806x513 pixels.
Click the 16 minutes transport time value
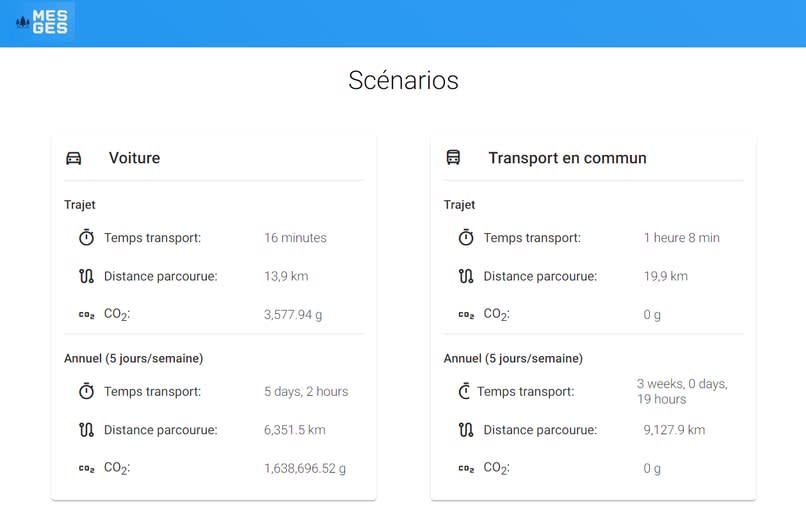tap(296, 237)
